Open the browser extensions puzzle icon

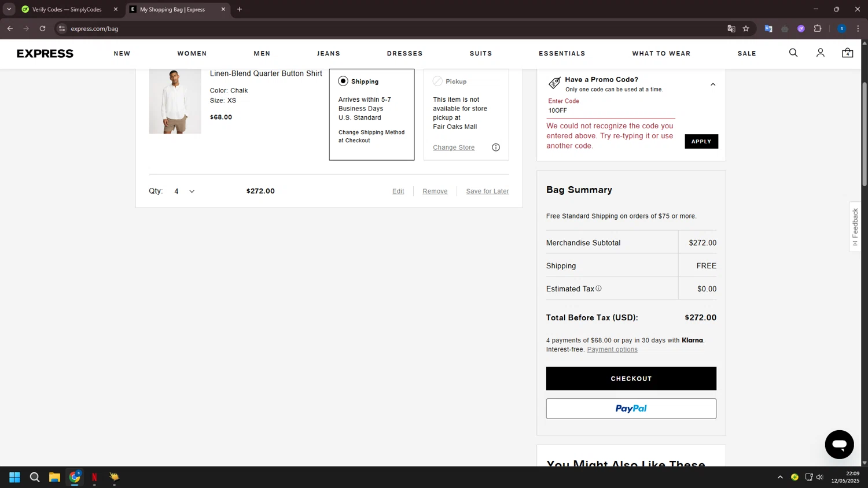tap(818, 28)
